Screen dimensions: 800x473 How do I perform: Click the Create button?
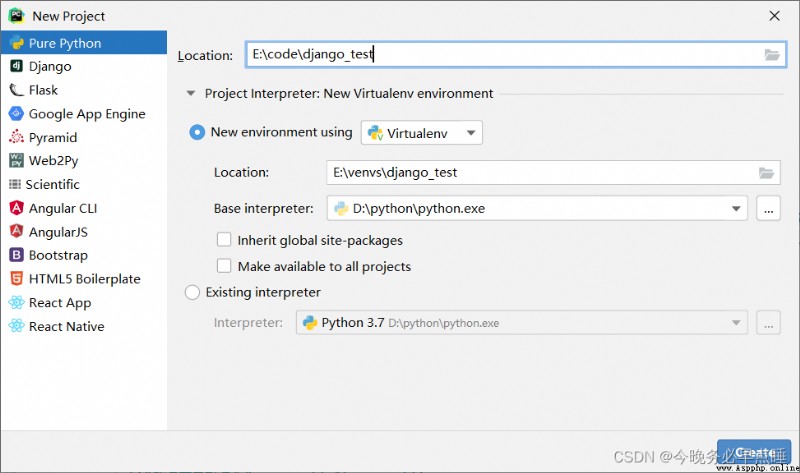coord(754,452)
